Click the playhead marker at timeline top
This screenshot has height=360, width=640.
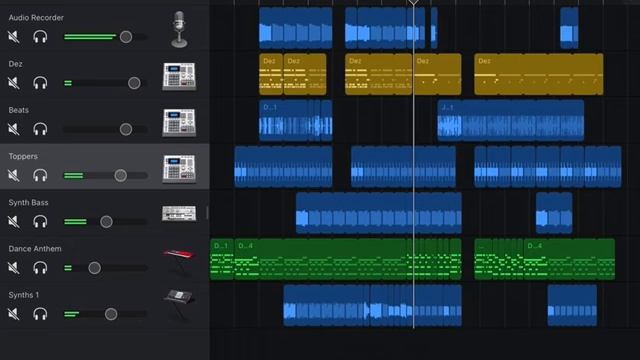(413, 2)
